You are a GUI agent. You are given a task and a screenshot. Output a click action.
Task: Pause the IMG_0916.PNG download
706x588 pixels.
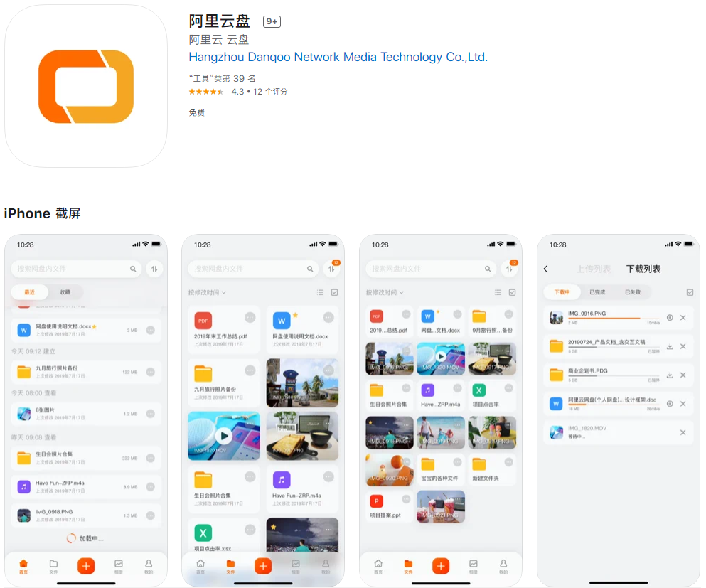pyautogui.click(x=670, y=318)
